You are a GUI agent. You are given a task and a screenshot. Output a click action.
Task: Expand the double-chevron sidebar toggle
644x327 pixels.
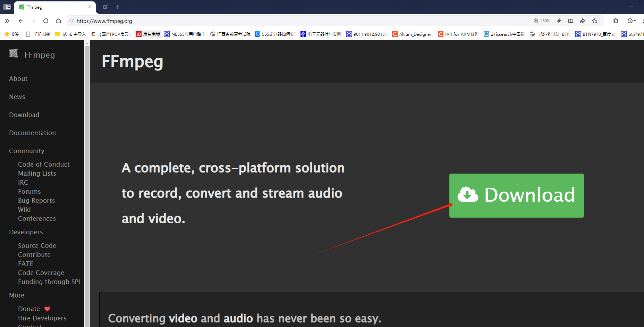click(7, 21)
